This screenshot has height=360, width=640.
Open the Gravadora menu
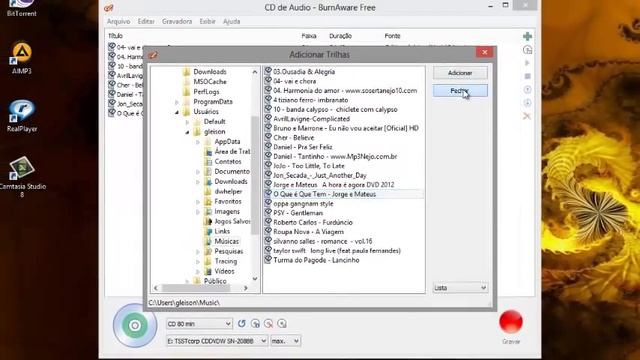pos(177,21)
